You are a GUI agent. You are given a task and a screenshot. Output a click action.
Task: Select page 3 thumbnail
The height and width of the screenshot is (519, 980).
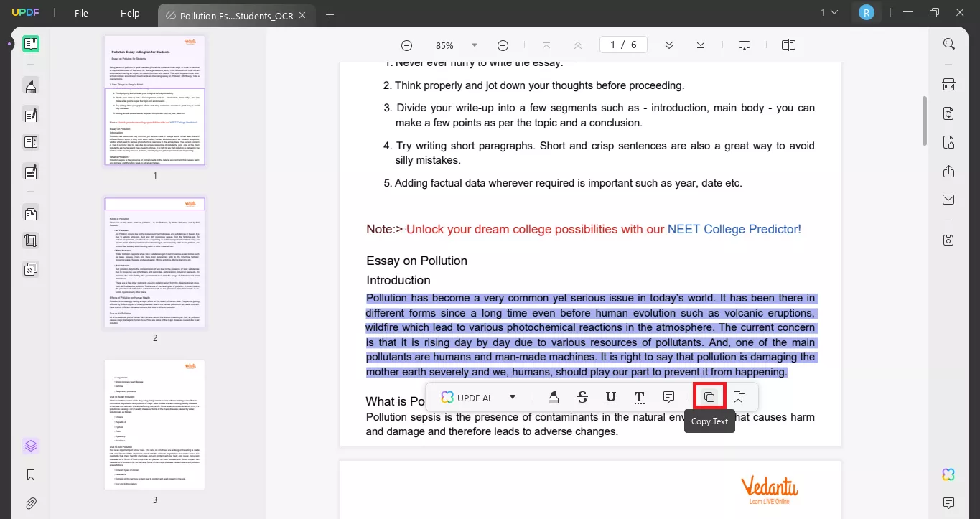coord(154,425)
